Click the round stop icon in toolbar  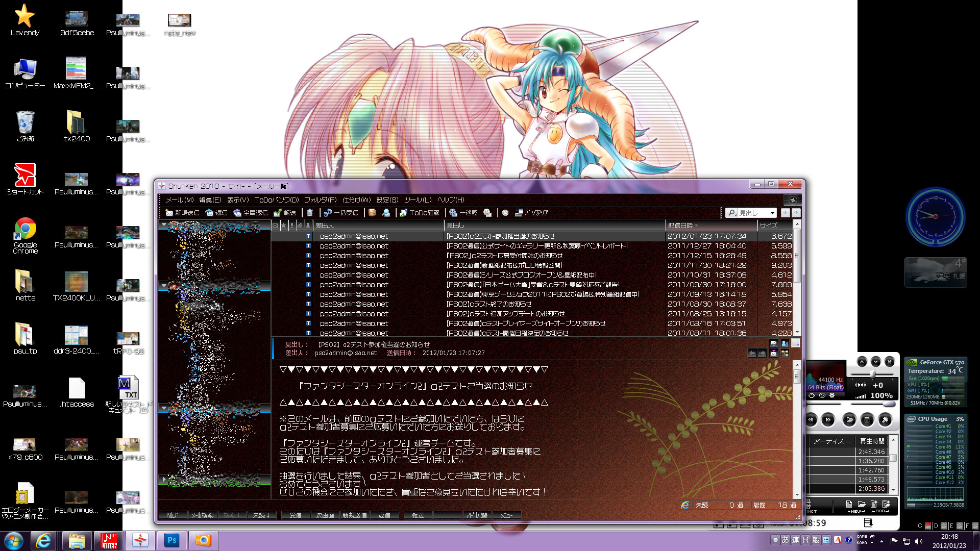pos(505,213)
